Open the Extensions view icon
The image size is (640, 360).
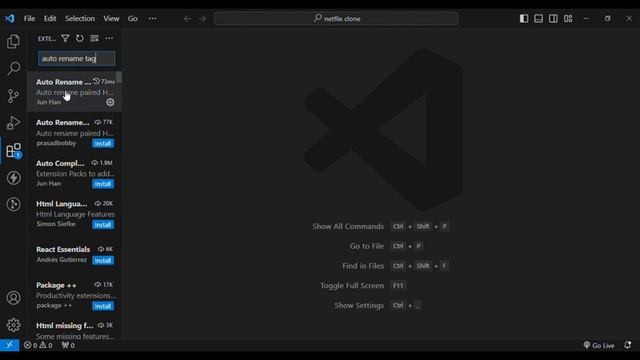pos(13,150)
